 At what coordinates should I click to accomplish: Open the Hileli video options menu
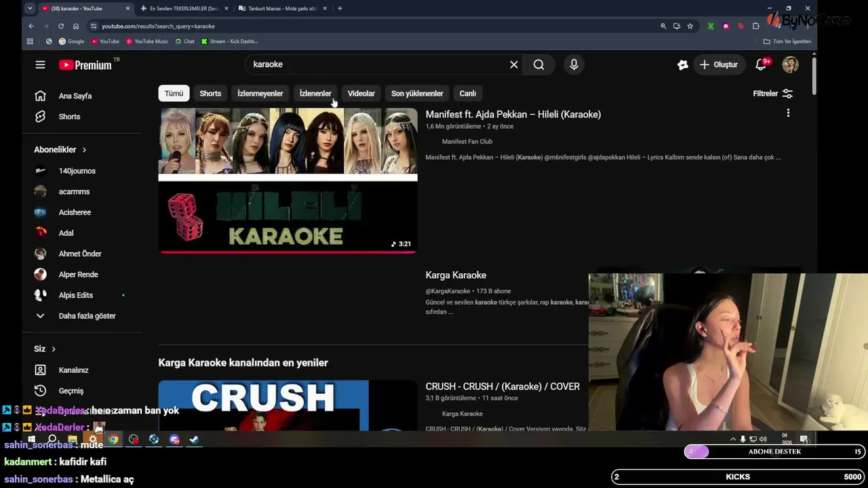[x=788, y=113]
